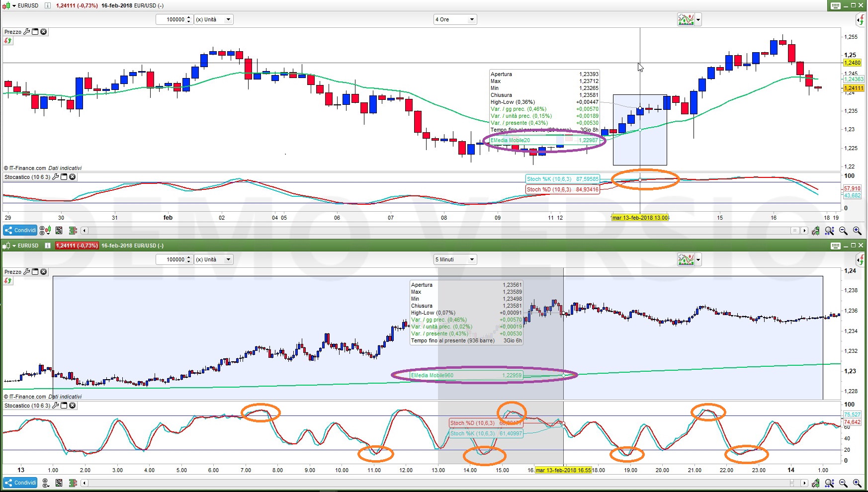Open the order book icon in 5 Minuti window footer
Image resolution: width=868 pixels, height=492 pixels.
point(73,483)
